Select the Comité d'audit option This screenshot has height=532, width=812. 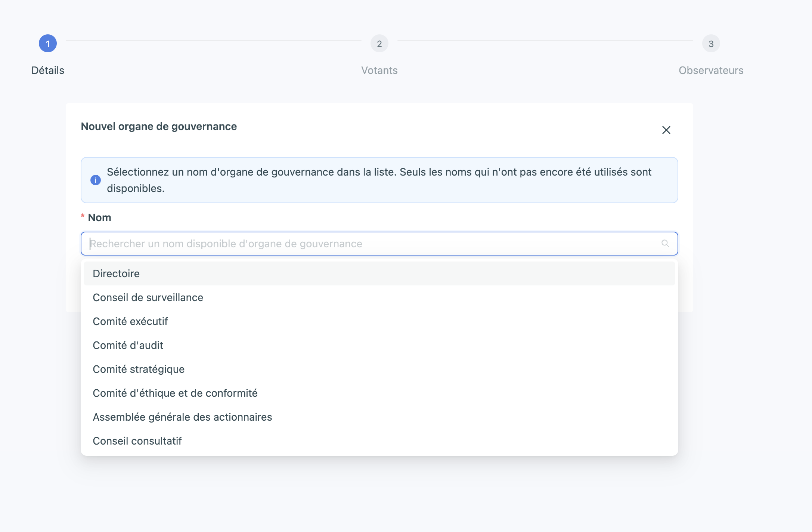coord(128,345)
